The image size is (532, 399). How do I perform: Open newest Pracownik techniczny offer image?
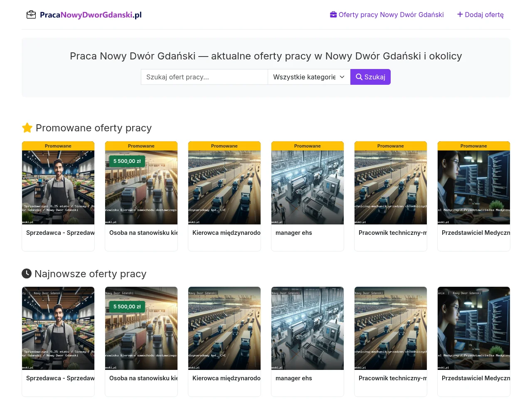[x=391, y=328]
